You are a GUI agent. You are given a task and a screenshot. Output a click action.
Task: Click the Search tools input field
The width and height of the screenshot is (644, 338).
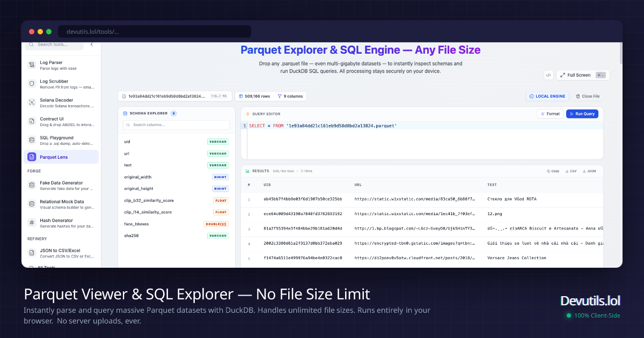[54, 45]
